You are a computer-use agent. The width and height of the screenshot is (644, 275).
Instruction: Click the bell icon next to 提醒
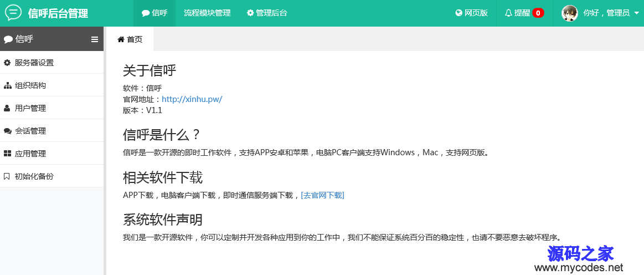pyautogui.click(x=508, y=13)
